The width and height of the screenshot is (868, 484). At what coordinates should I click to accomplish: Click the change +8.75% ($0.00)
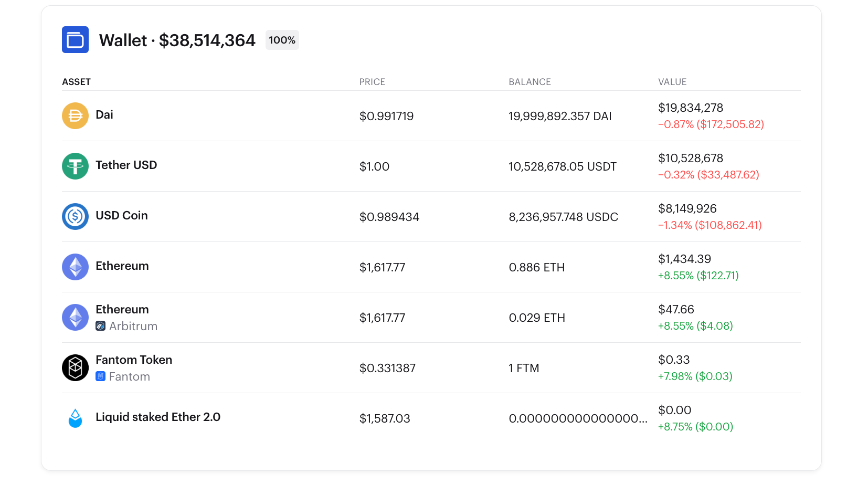(695, 427)
